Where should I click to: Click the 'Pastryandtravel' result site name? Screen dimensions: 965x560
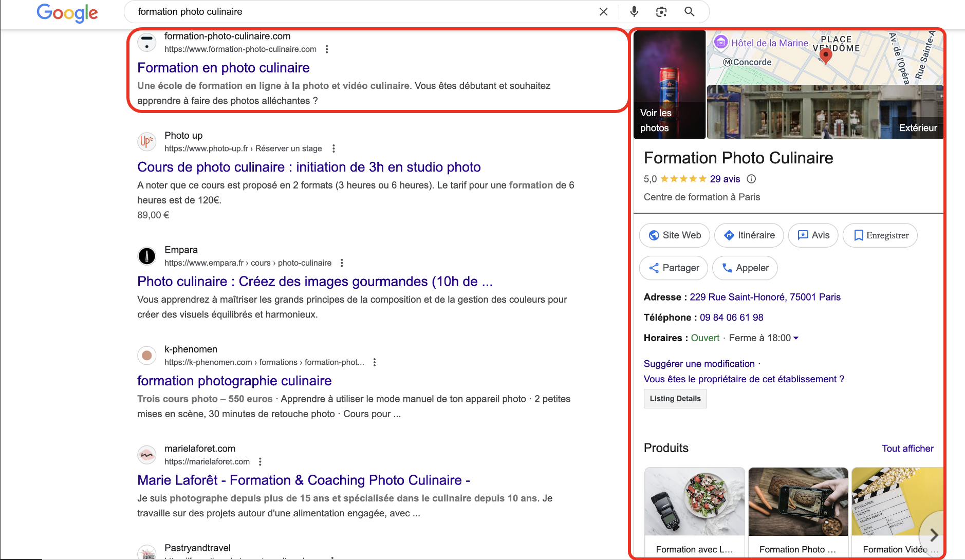pyautogui.click(x=197, y=548)
